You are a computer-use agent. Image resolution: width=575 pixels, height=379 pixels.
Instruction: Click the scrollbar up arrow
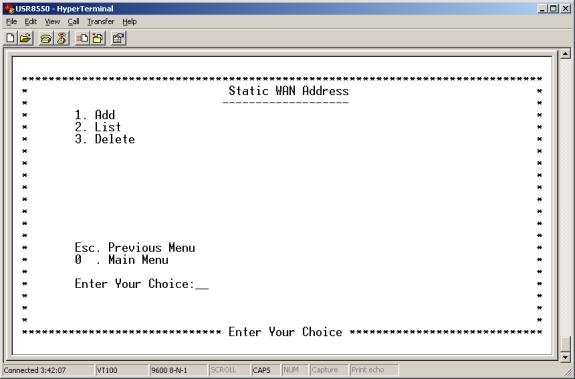tap(565, 54)
